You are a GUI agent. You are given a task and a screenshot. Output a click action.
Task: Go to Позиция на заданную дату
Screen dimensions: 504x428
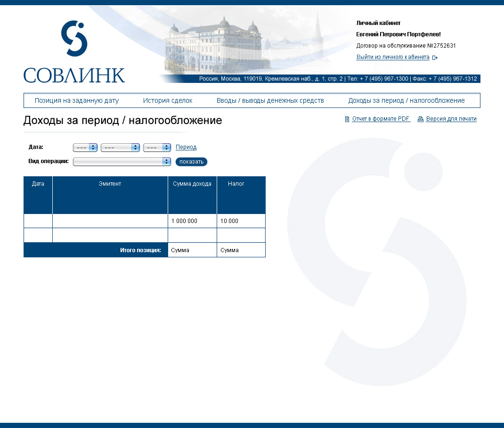[77, 100]
